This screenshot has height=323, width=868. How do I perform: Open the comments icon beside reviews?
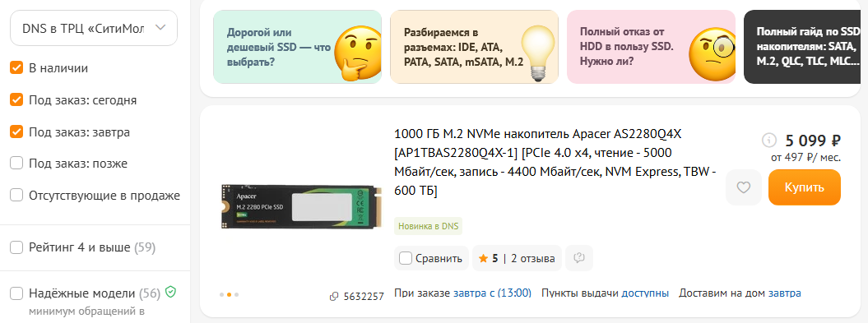pos(579,258)
